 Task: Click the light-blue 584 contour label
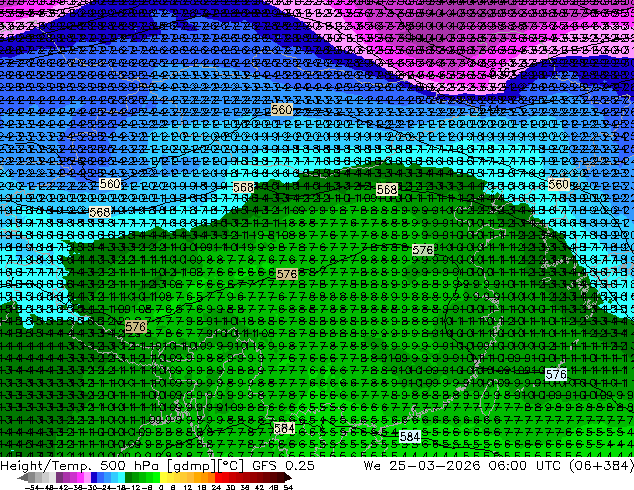tap(410, 436)
